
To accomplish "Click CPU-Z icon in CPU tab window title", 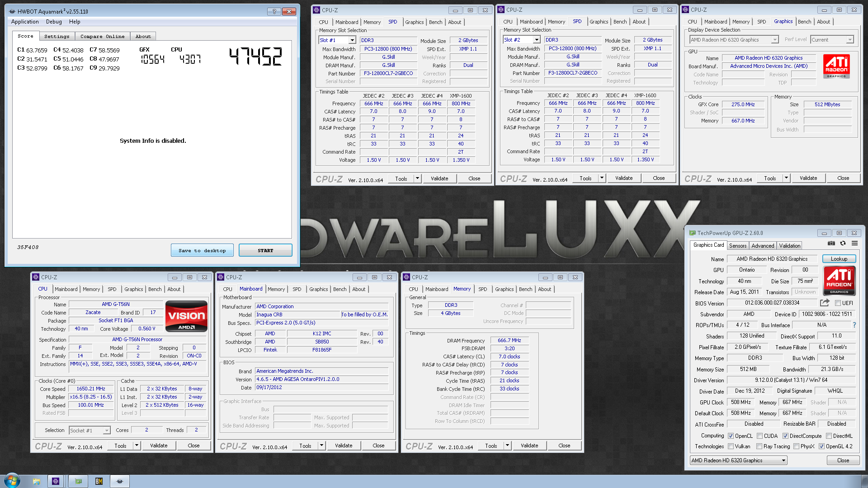I will click(x=36, y=277).
